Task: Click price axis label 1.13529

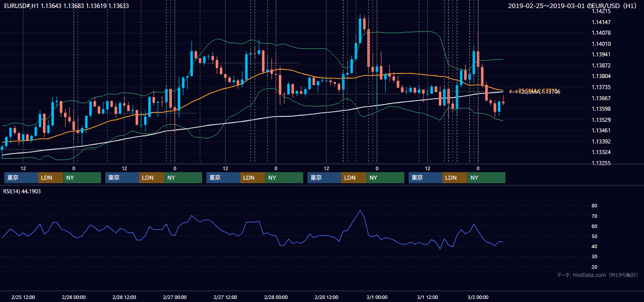Action: (x=601, y=120)
